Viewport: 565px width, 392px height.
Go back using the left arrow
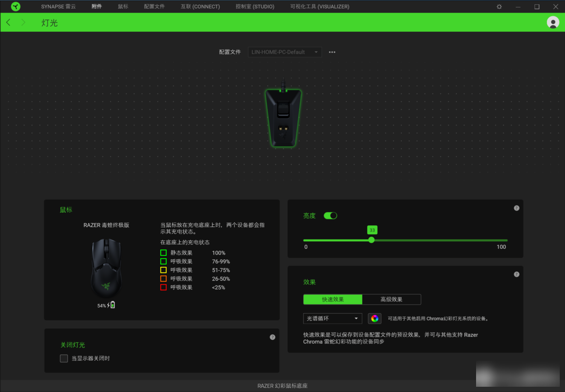pyautogui.click(x=8, y=22)
